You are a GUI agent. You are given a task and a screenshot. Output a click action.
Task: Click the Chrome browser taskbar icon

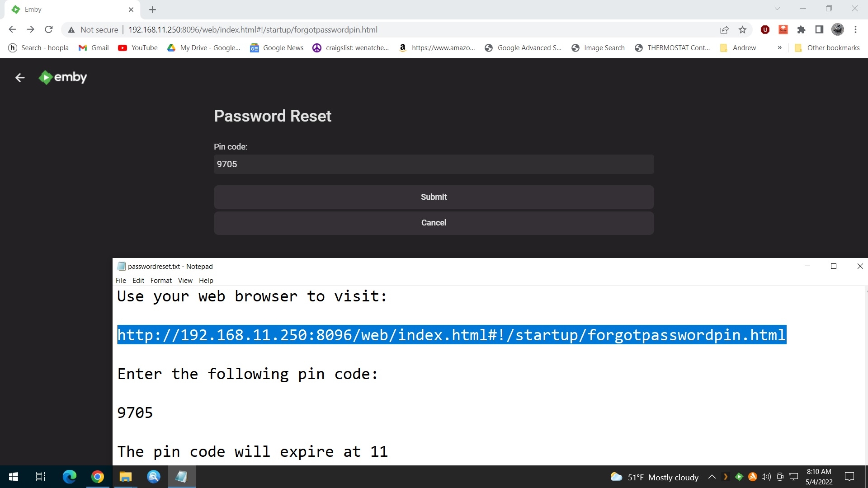click(x=97, y=477)
